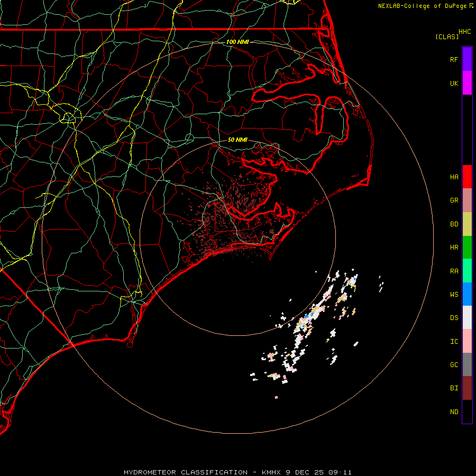Click the DS white legend swatch
476x476 pixels.
pos(467,317)
